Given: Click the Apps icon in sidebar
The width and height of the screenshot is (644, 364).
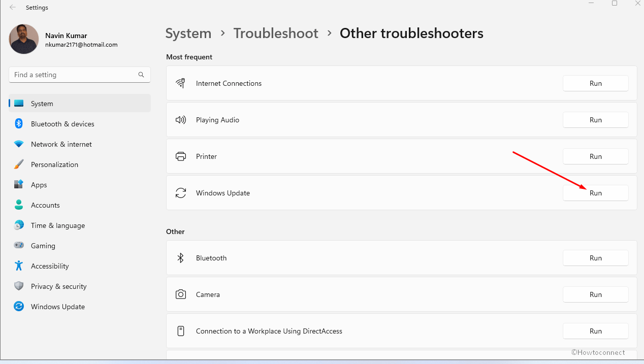Looking at the screenshot, I should [x=19, y=185].
